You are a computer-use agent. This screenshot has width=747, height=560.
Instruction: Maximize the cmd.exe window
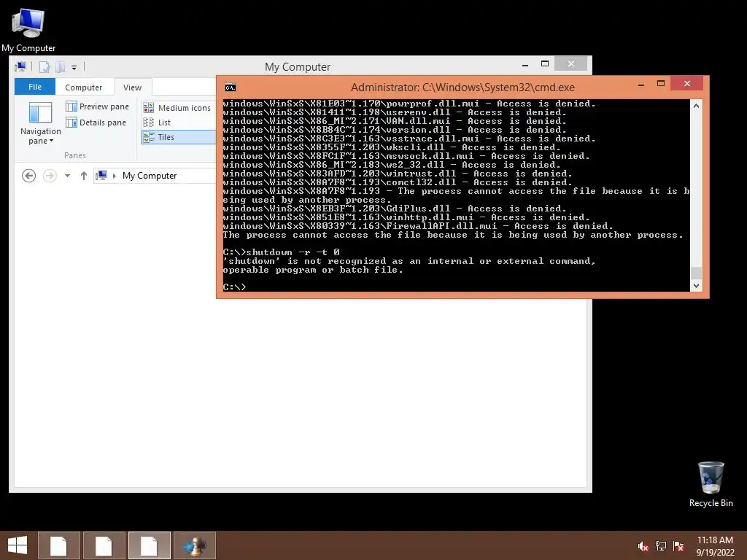coord(661,84)
